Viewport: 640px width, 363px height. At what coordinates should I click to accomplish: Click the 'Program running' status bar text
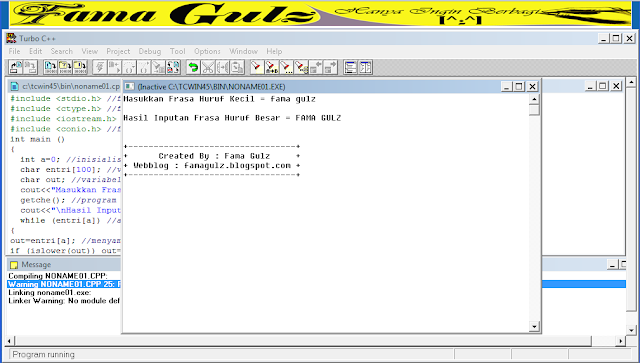43,354
